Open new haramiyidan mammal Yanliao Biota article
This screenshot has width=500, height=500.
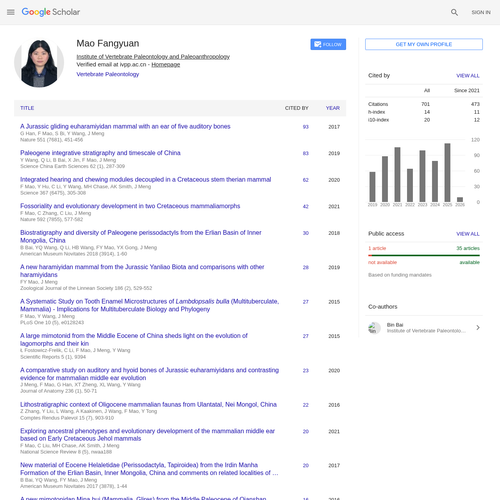[142, 271]
